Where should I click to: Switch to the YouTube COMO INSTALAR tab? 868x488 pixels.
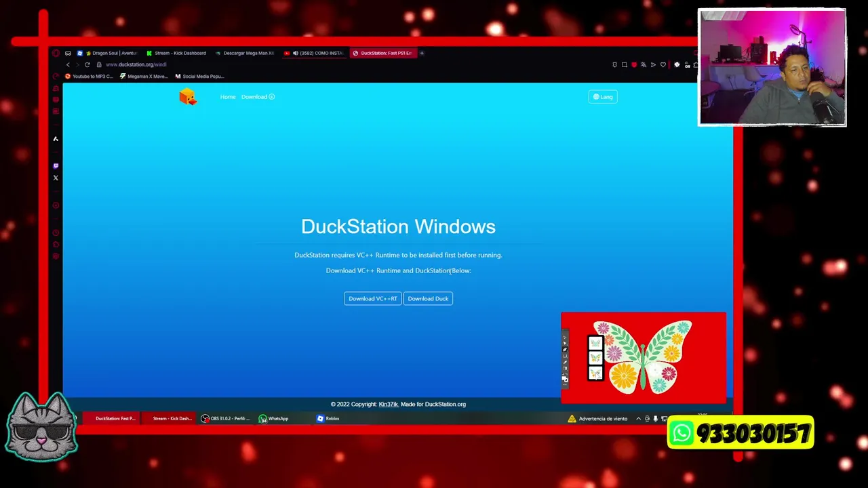(314, 53)
